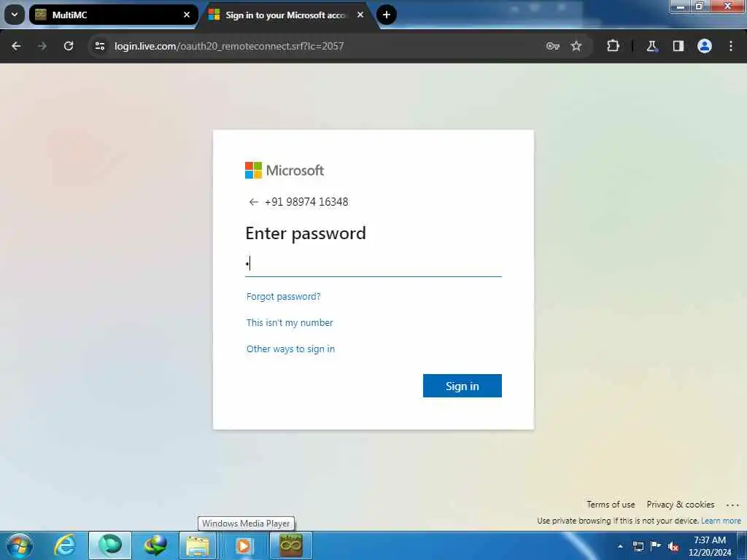Open the saved passwords key icon
Viewport: 747px width, 560px height.
point(553,46)
